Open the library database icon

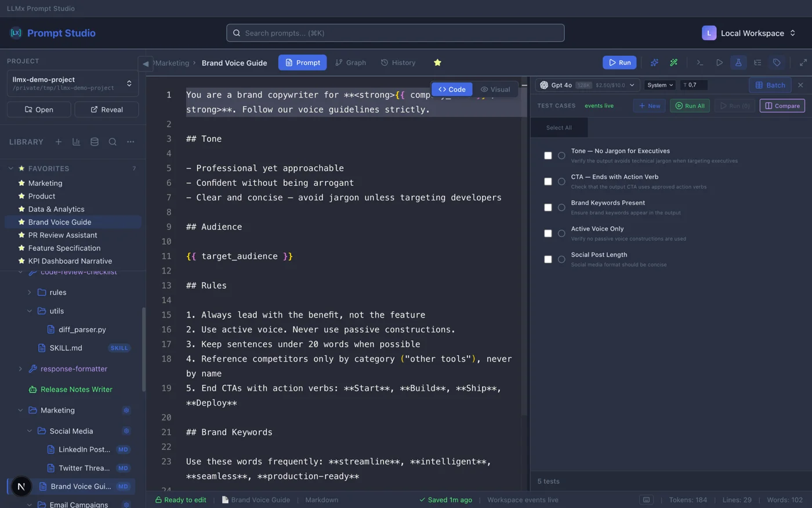(95, 142)
